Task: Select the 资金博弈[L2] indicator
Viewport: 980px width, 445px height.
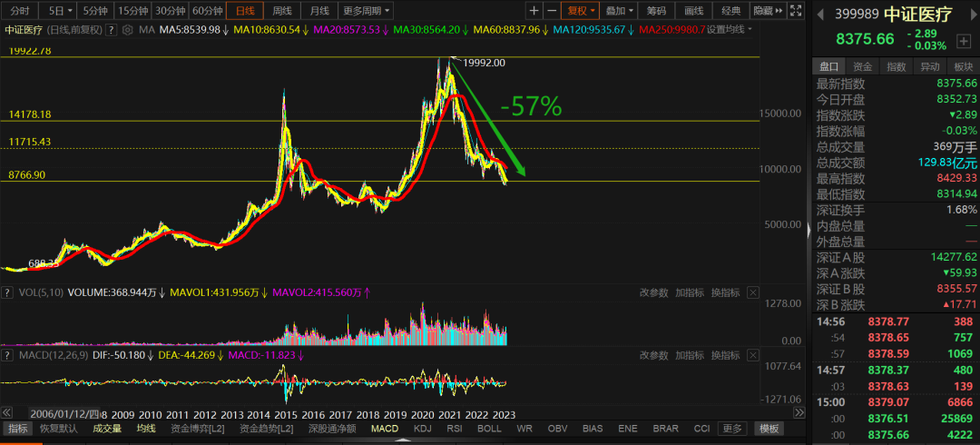Action: (198, 429)
